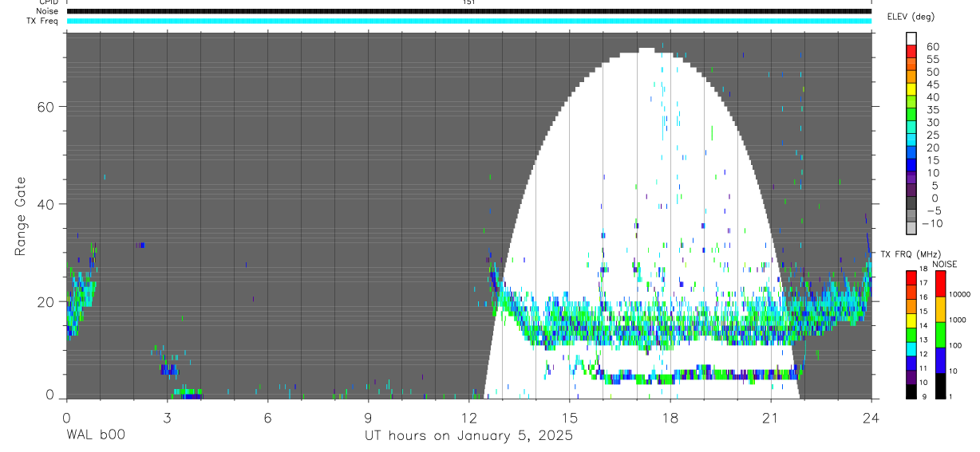Viewport: 980px width, 452px height.
Task: Click the vertical 'Range Gate' axis title
Action: coord(20,217)
